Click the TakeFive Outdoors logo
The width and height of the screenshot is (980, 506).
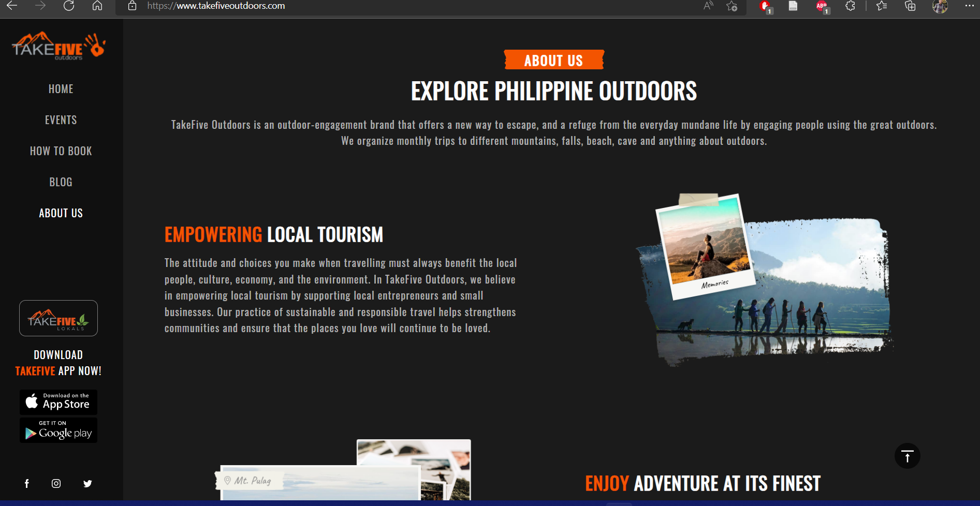pos(58,46)
